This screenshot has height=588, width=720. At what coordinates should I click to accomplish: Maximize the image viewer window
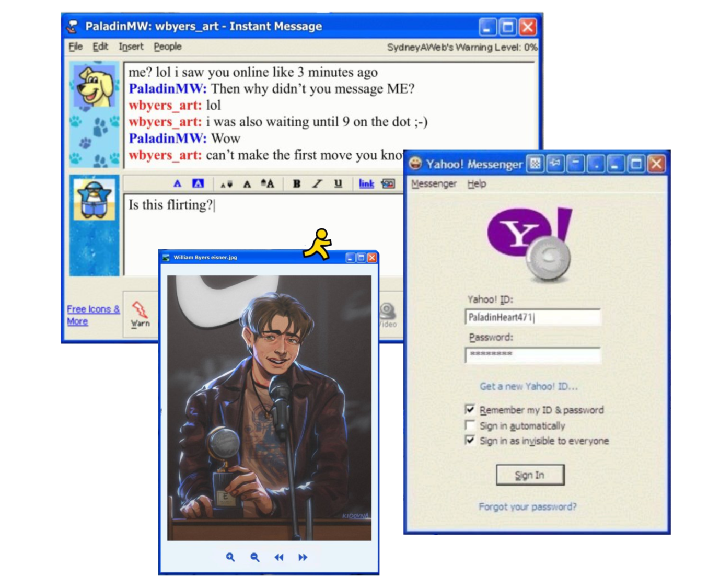click(x=361, y=258)
